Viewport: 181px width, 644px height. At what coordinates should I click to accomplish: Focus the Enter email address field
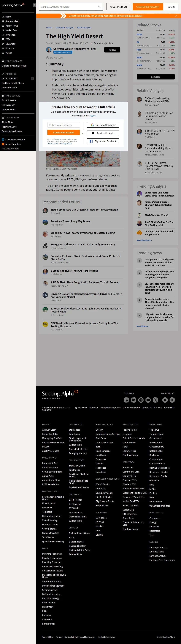[64, 125]
